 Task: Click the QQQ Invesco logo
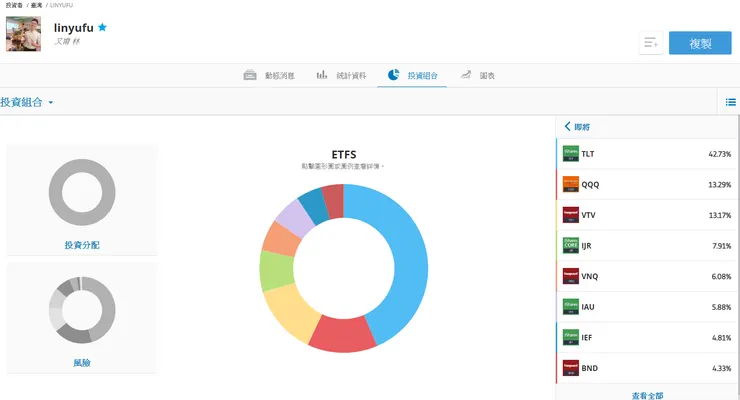coord(571,184)
